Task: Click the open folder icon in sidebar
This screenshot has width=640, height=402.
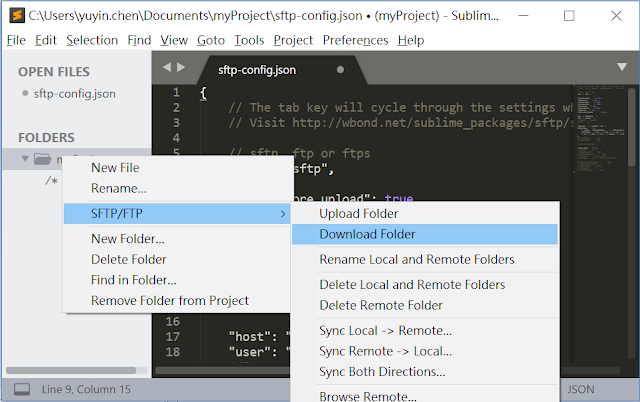Action: (42, 158)
